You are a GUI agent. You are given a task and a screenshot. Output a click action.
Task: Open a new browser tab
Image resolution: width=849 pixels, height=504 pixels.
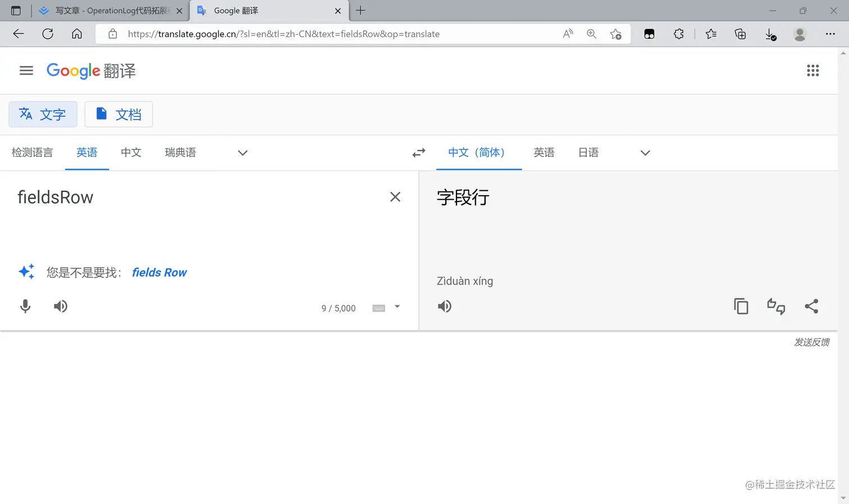pos(360,10)
